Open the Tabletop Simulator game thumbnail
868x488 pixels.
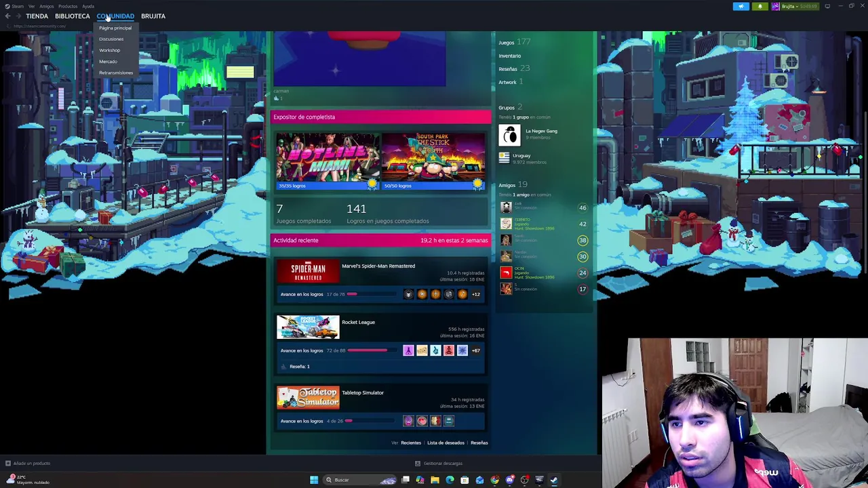(308, 398)
